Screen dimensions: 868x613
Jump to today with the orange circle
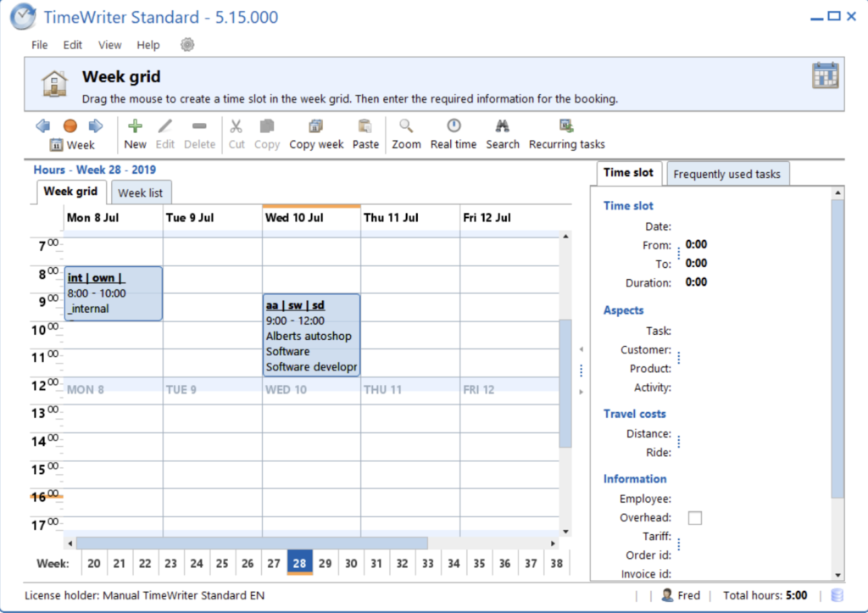[x=70, y=125]
